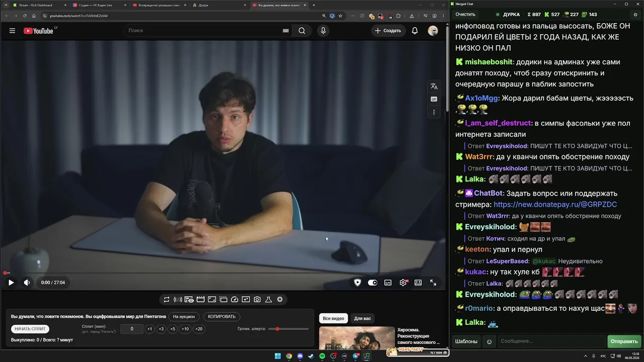Go to the YouTube home logo

click(38, 31)
